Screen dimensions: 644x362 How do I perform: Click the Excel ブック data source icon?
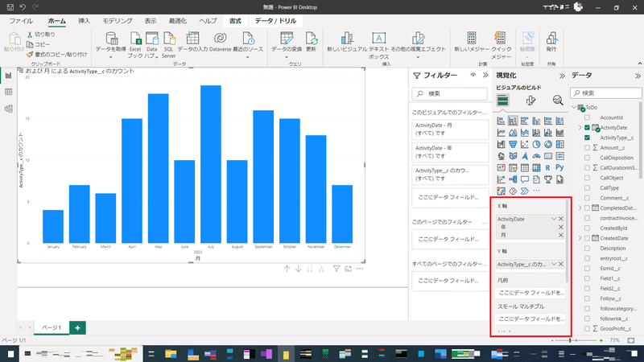point(135,45)
